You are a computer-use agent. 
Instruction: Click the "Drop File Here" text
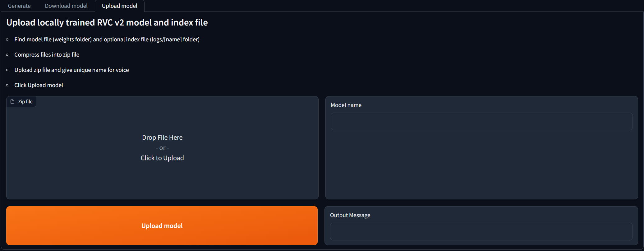[x=162, y=137]
